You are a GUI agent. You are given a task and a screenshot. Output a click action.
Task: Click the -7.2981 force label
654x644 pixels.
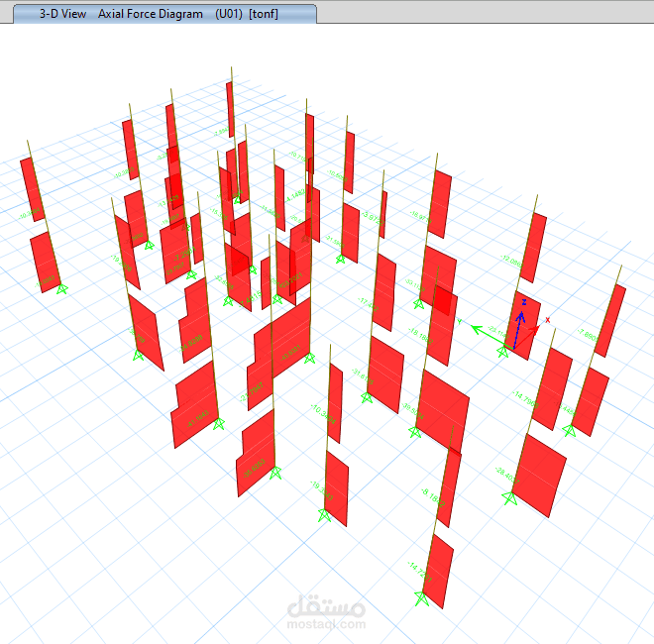click(184, 254)
